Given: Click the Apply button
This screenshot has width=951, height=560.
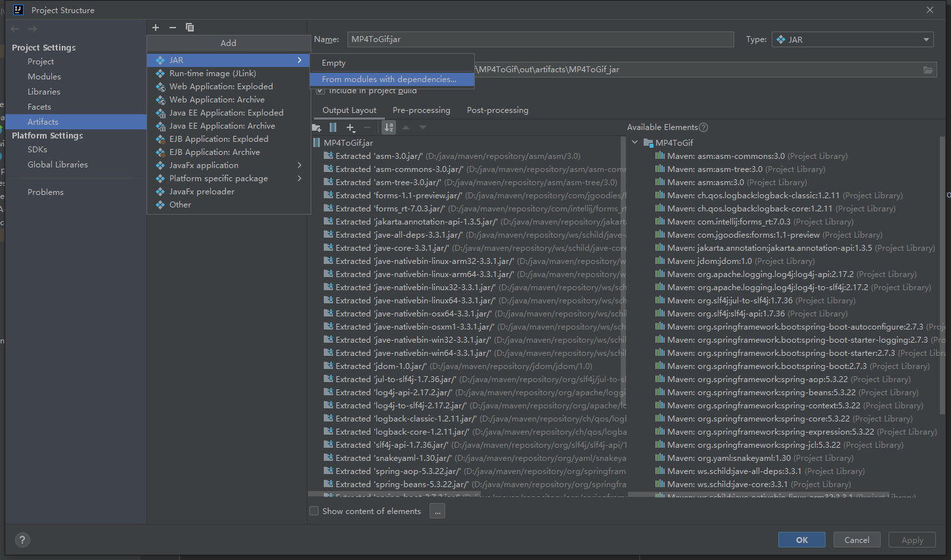Looking at the screenshot, I should pyautogui.click(x=912, y=540).
